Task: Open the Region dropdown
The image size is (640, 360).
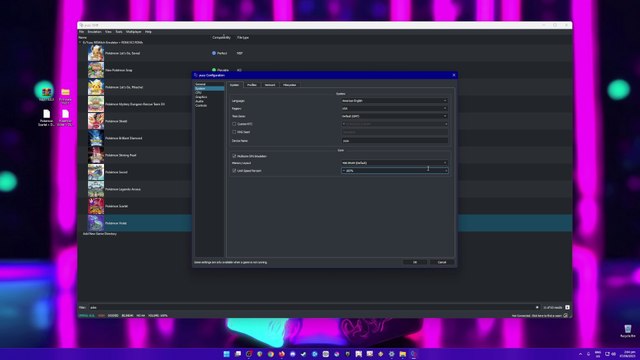Action: 394,109
